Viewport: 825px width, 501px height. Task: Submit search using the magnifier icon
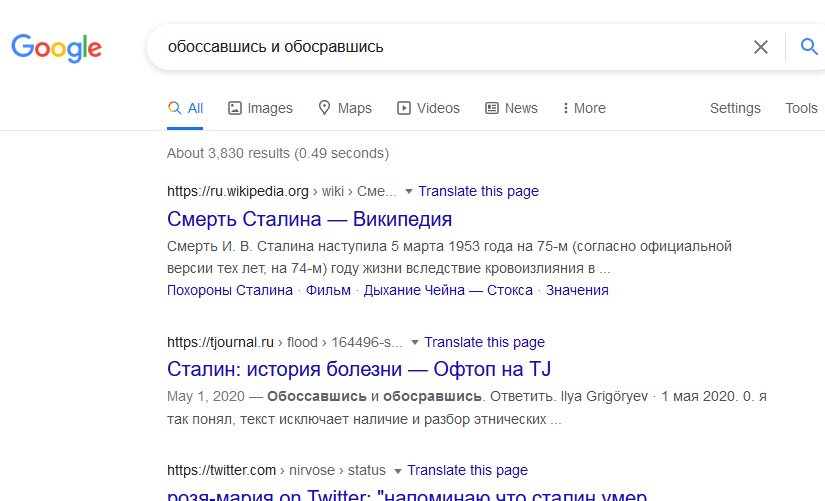(x=809, y=47)
